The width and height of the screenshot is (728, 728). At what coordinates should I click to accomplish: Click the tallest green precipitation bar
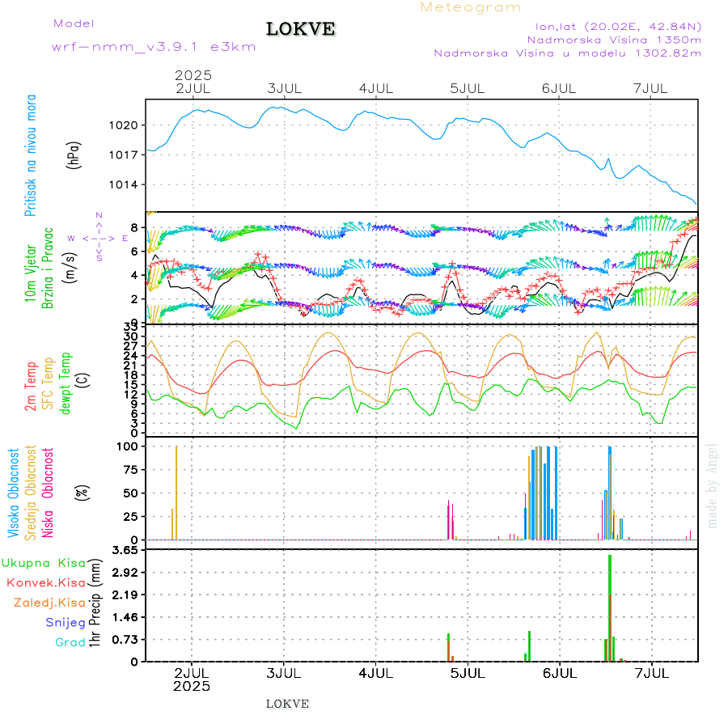pyautogui.click(x=609, y=607)
